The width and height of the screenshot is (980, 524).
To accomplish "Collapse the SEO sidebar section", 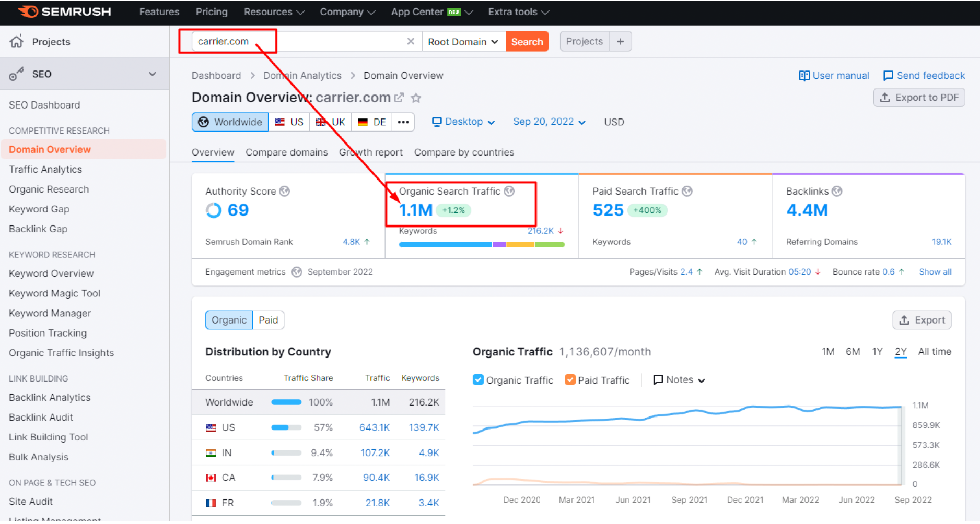I will coord(153,74).
